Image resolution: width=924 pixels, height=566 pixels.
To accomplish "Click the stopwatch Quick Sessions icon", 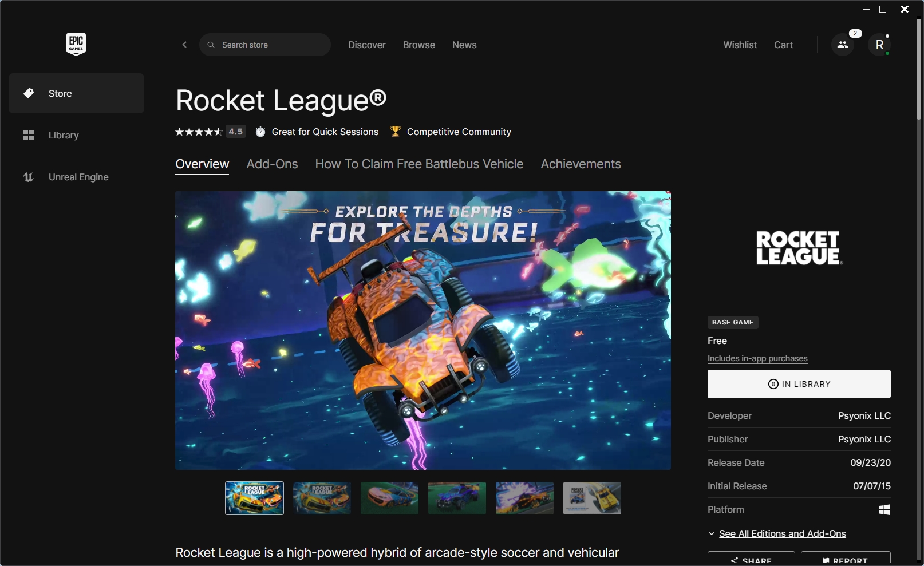I will click(260, 132).
